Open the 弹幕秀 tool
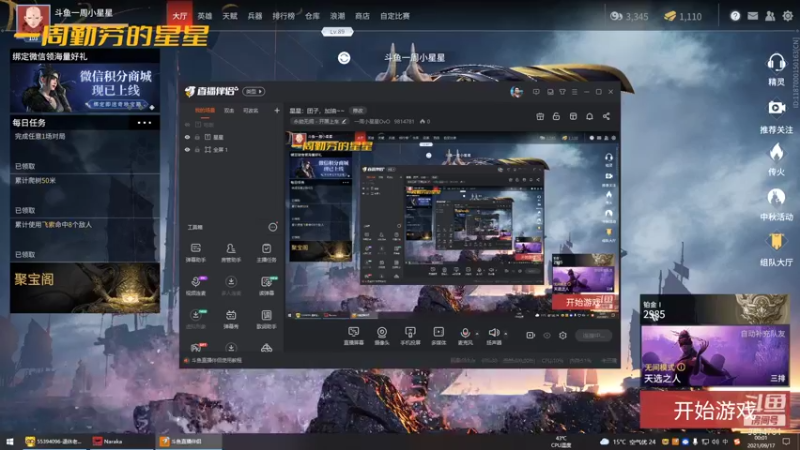The width and height of the screenshot is (800, 450). click(x=231, y=318)
